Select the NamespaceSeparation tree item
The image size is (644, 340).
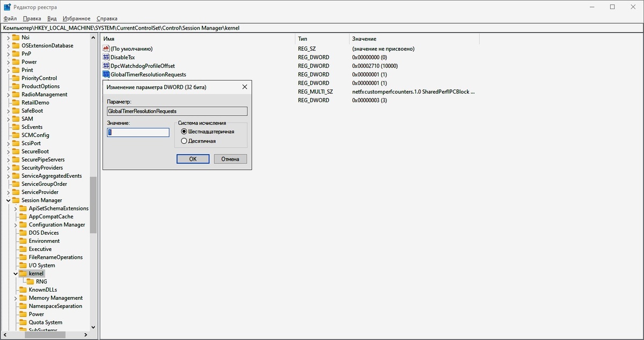tap(56, 306)
